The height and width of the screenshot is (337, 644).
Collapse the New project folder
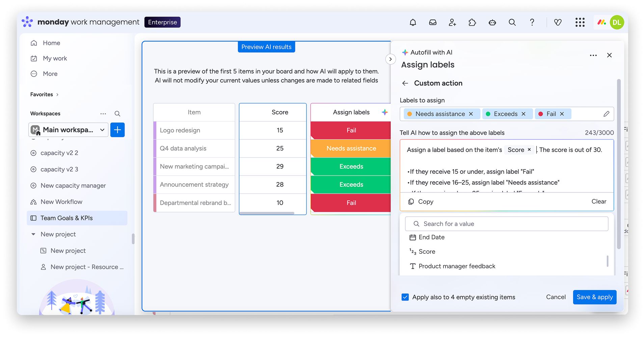[x=33, y=234]
